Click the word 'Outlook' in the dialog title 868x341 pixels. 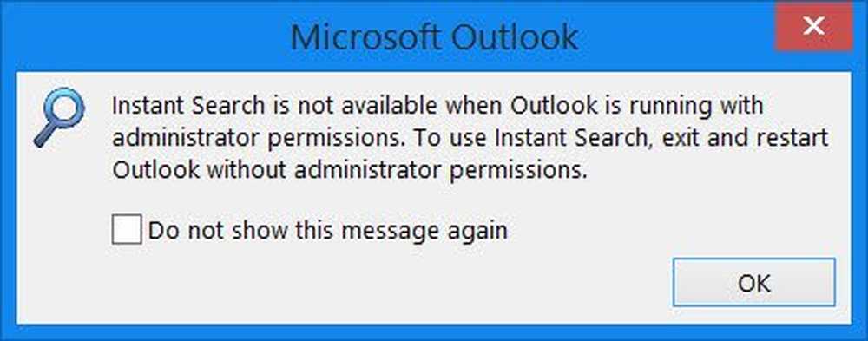(x=515, y=37)
